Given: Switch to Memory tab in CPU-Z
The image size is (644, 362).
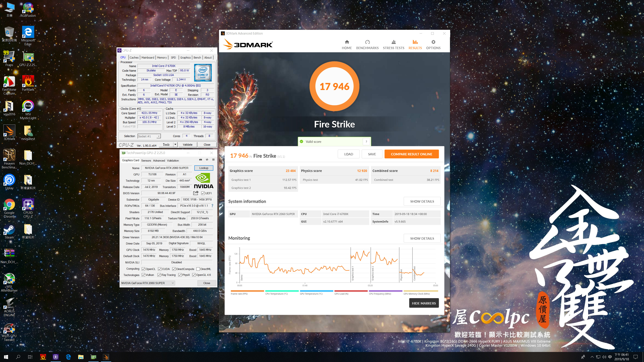Looking at the screenshot, I should click(162, 57).
